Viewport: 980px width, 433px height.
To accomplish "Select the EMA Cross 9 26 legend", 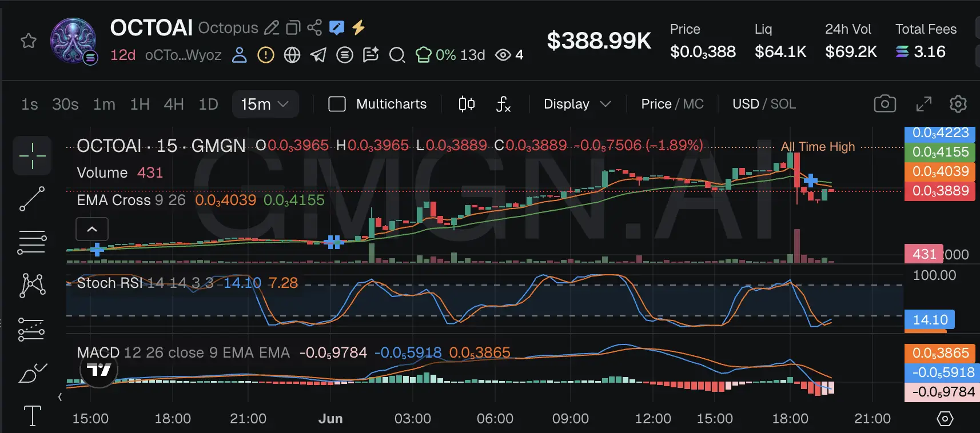I will (x=132, y=200).
